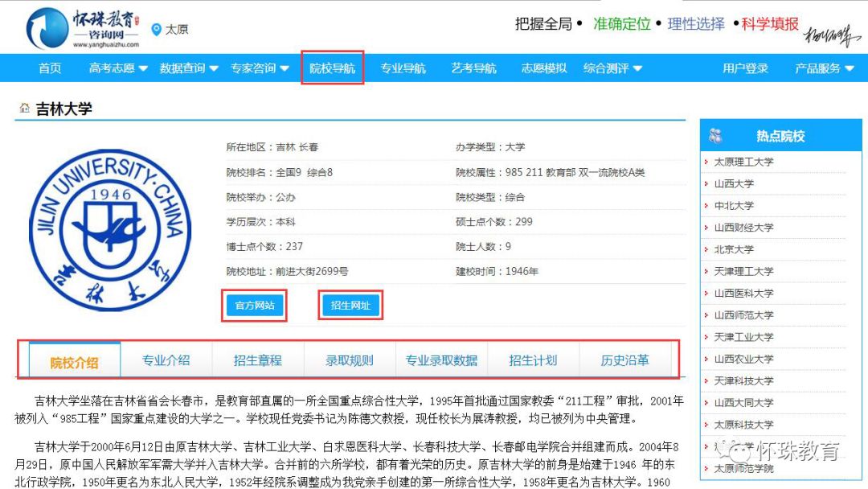The image size is (868, 489).
Task: Open the 院校导航 menu item
Action: pyautogui.click(x=332, y=68)
